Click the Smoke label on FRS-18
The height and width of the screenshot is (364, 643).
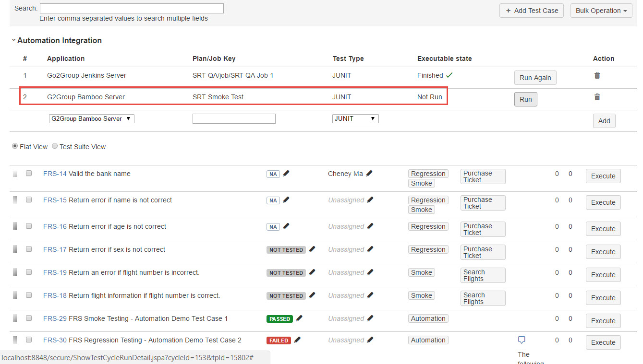point(422,295)
